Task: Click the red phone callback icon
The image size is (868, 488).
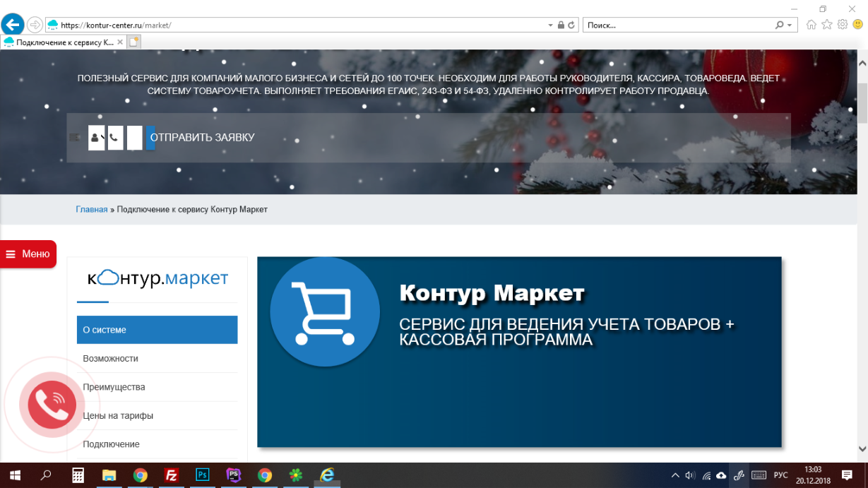Action: (x=52, y=405)
